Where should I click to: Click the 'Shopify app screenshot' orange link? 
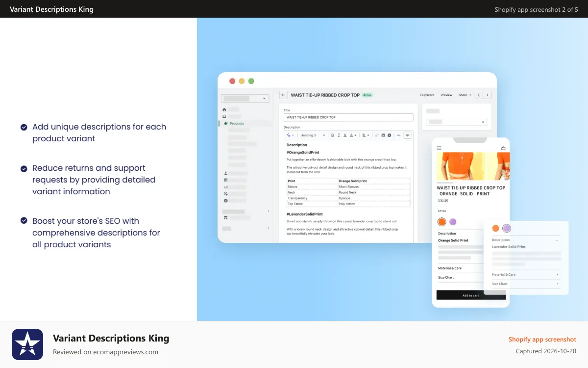point(542,339)
